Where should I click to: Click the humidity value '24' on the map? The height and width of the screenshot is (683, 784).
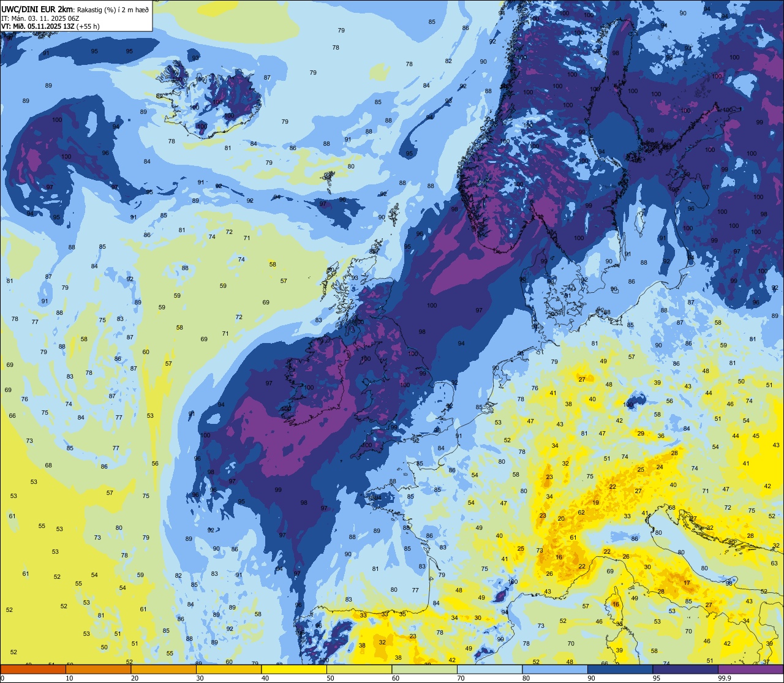click(660, 467)
